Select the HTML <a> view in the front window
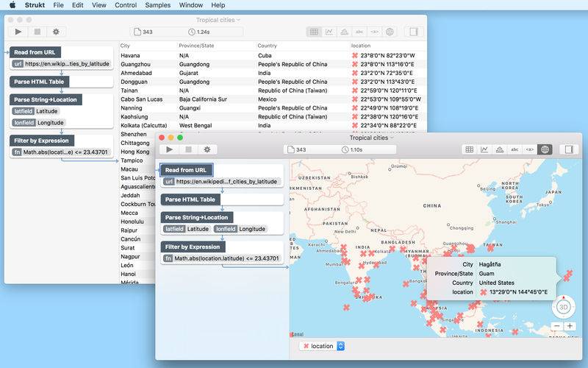This screenshot has width=588, height=368. (529, 149)
